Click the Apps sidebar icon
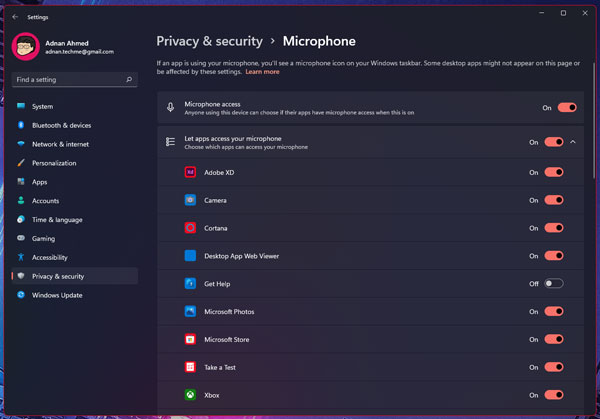600x419 pixels. pos(21,181)
